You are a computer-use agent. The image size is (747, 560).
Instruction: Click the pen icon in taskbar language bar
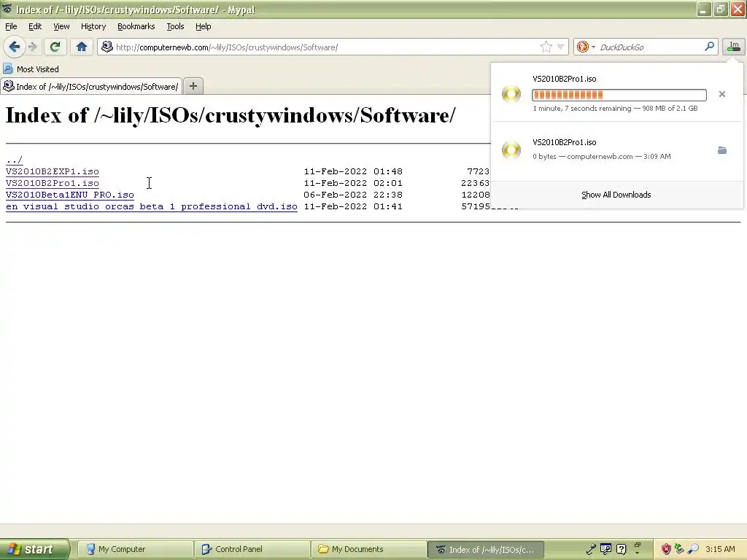pyautogui.click(x=591, y=550)
